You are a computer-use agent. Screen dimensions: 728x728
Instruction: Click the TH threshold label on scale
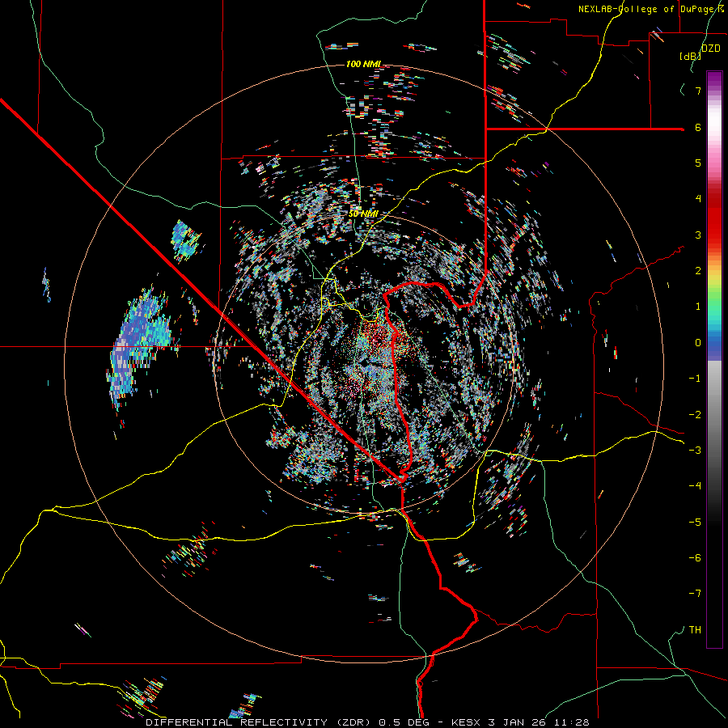(695, 630)
